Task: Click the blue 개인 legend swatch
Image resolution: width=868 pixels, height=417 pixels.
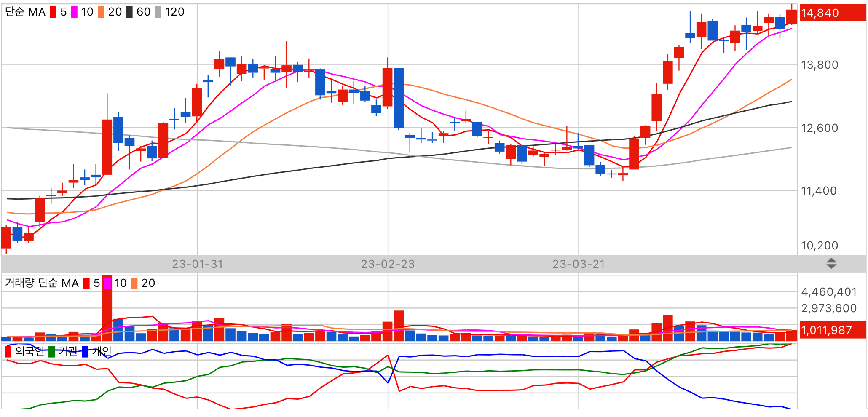Action: 85,352
